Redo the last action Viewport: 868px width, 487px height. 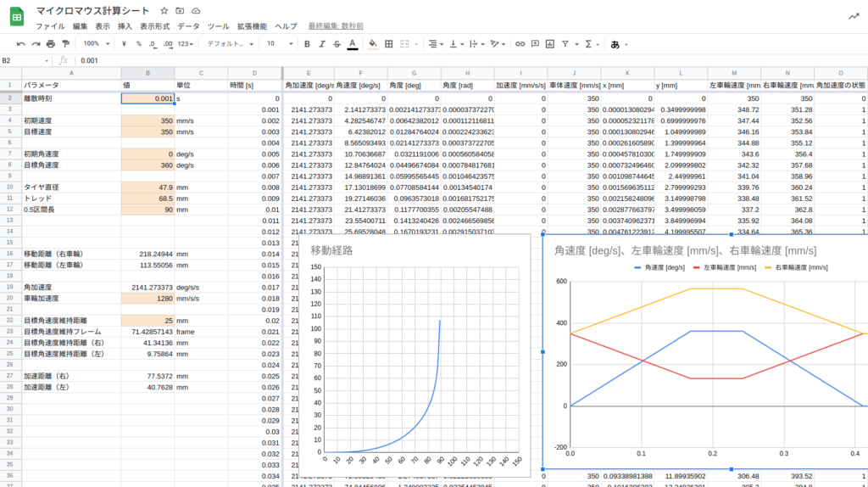pyautogui.click(x=36, y=44)
